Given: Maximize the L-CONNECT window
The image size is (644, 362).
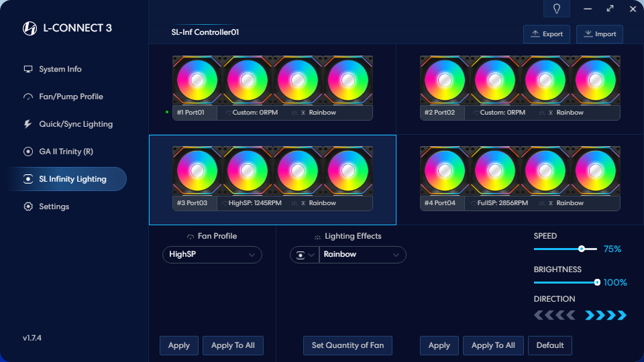Looking at the screenshot, I should (610, 9).
